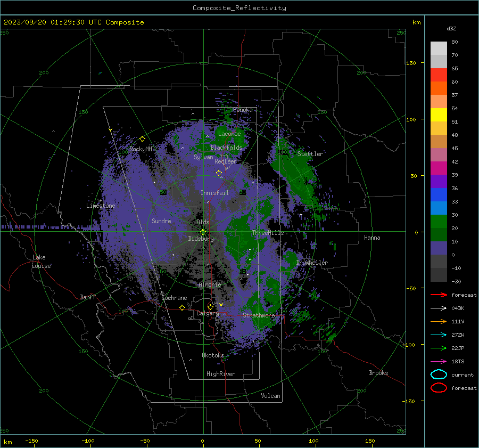Pick the bright yellow 54-51 dBZ swatch
Screen dimensions: 479x448
click(x=439, y=115)
